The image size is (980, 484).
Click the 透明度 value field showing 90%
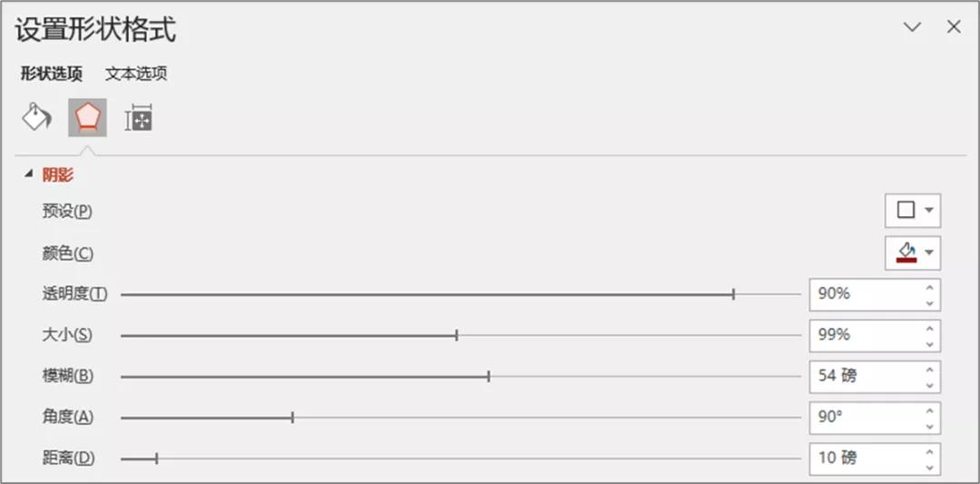[862, 294]
